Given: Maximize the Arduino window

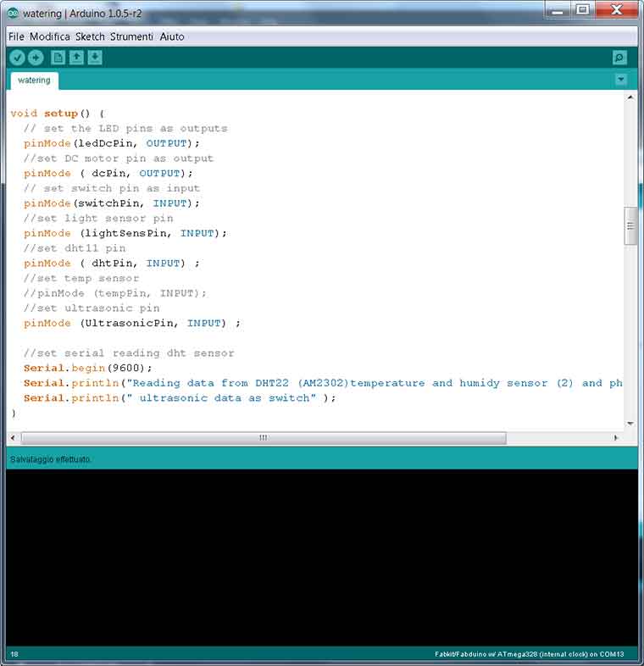Looking at the screenshot, I should [x=582, y=10].
